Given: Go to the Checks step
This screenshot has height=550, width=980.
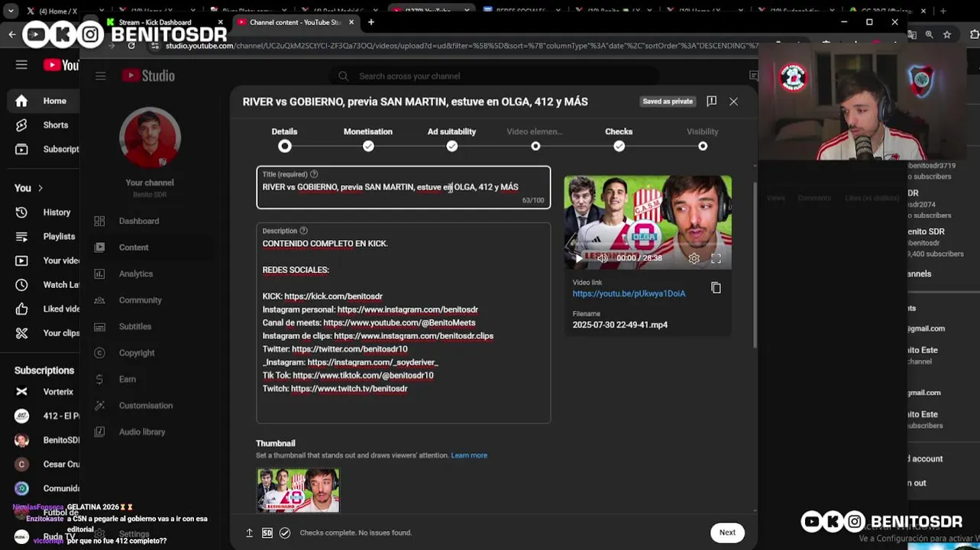Looking at the screenshot, I should [x=619, y=138].
